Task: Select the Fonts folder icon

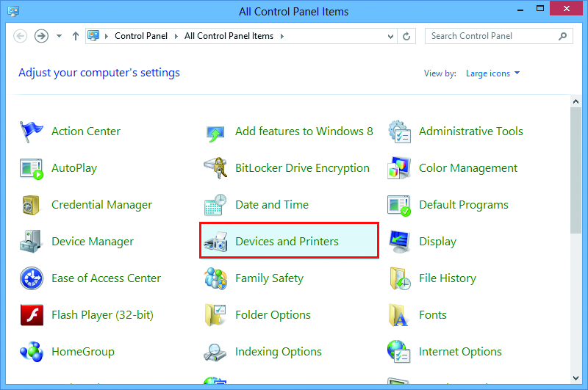Action: pos(398,314)
